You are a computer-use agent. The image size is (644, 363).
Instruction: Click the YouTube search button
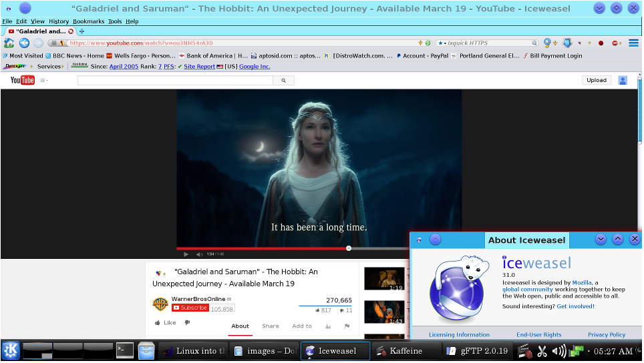tap(283, 80)
